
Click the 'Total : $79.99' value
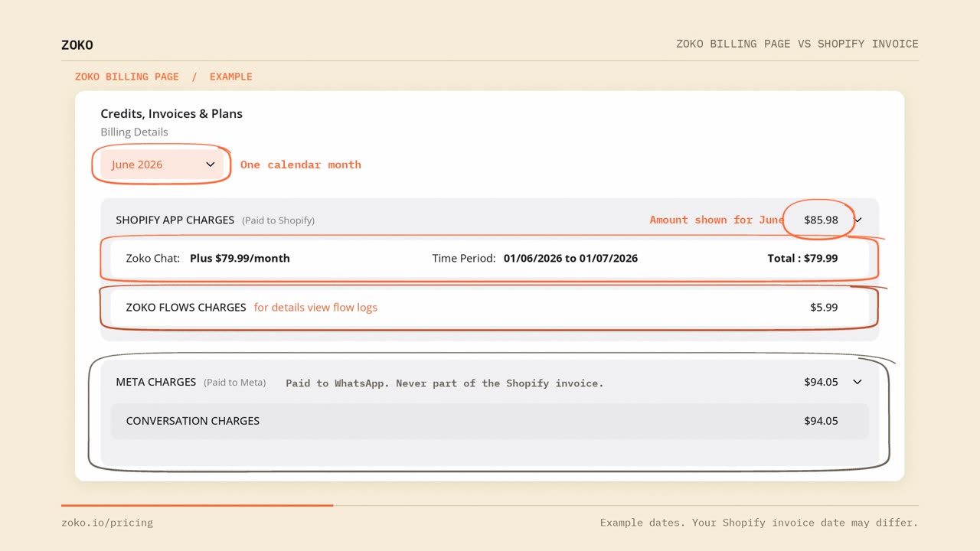click(802, 259)
